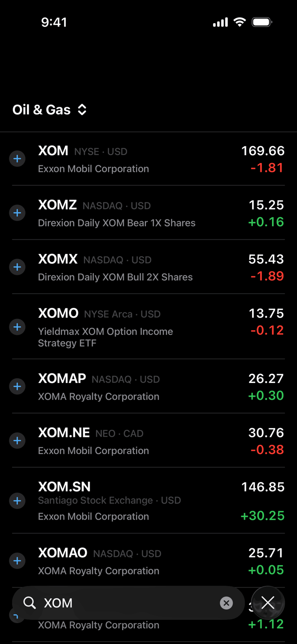Add XOMAP via plus icon

(x=17, y=386)
